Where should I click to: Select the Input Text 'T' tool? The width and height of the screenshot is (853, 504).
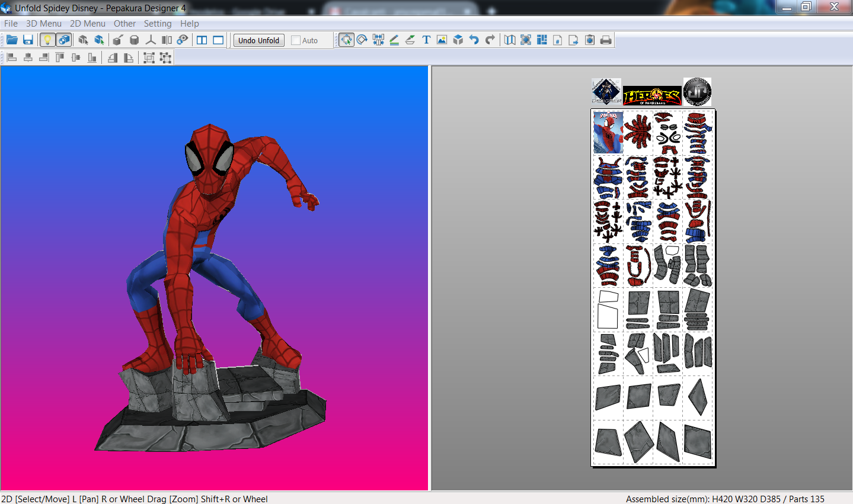(426, 40)
